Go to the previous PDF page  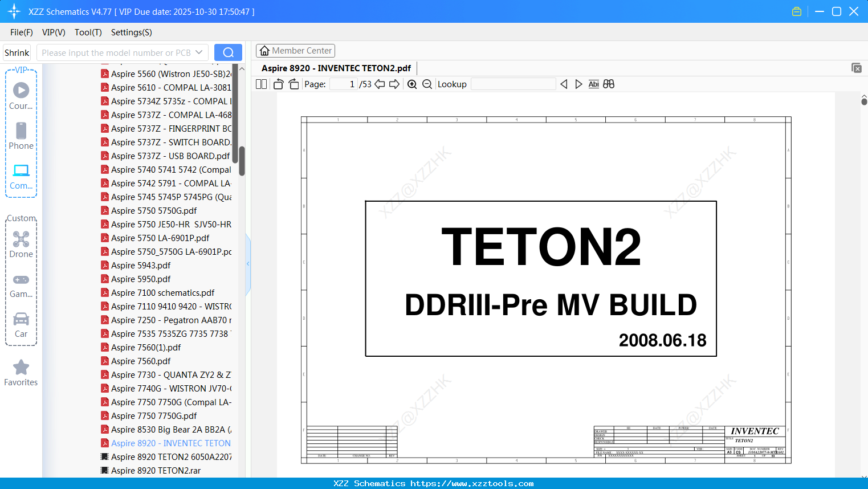[380, 84]
